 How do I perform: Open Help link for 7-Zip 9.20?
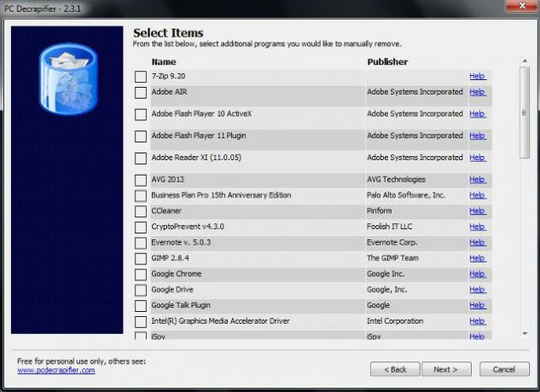pyautogui.click(x=478, y=76)
